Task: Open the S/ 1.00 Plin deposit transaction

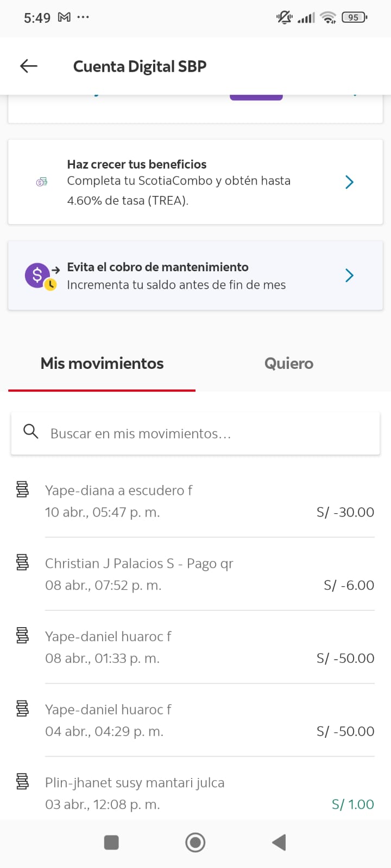Action: coord(209,793)
